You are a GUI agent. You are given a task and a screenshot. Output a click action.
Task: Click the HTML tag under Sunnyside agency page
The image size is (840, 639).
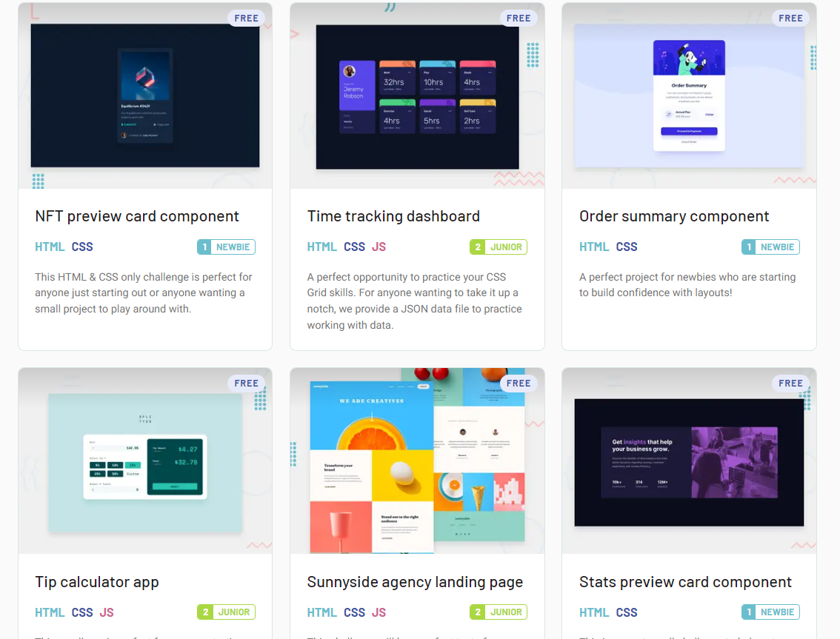coord(322,612)
